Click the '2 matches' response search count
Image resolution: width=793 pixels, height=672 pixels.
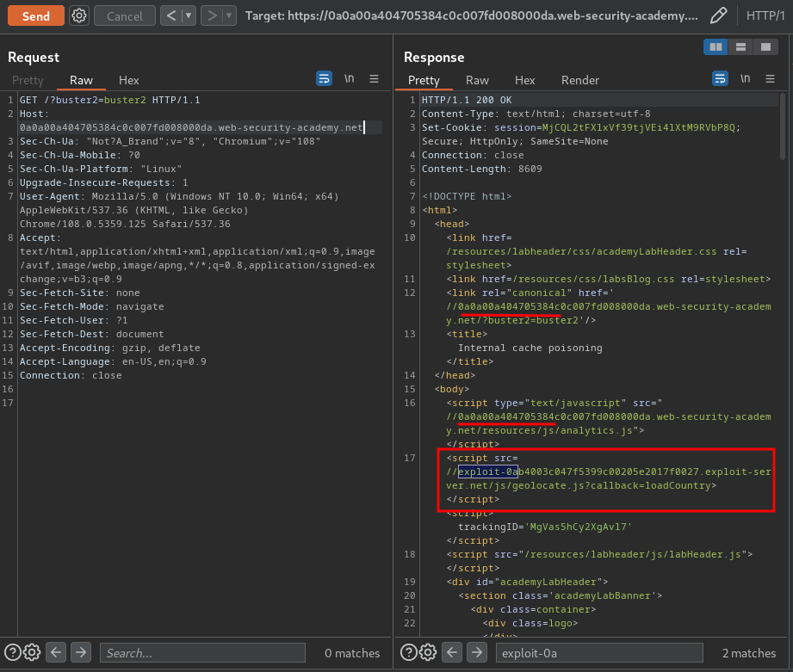748,653
